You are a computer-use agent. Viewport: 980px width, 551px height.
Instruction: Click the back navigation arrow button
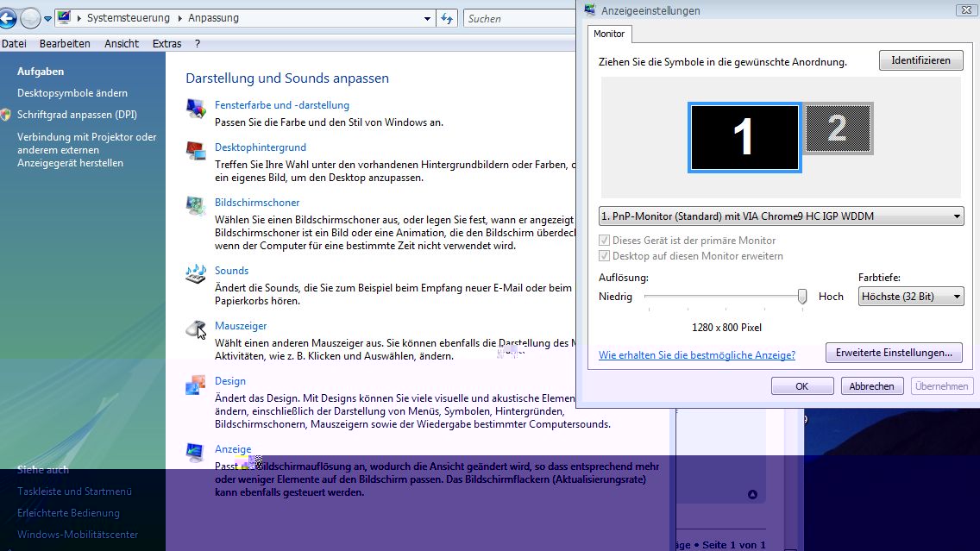coord(8,17)
